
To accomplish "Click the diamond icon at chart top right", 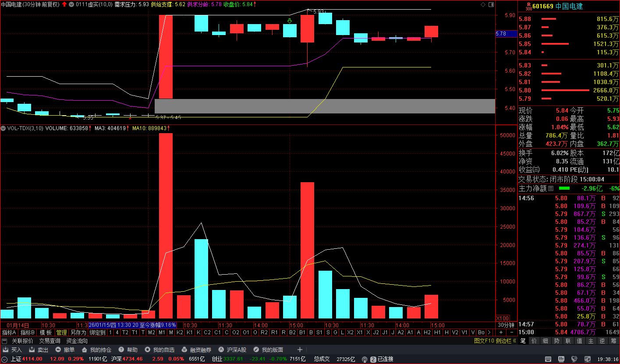I will pyautogui.click(x=483, y=4).
